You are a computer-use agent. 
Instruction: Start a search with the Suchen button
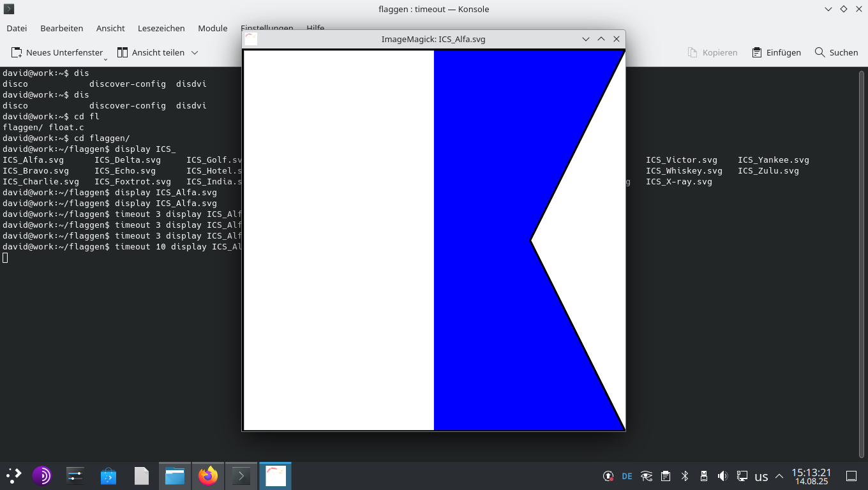[x=835, y=52]
